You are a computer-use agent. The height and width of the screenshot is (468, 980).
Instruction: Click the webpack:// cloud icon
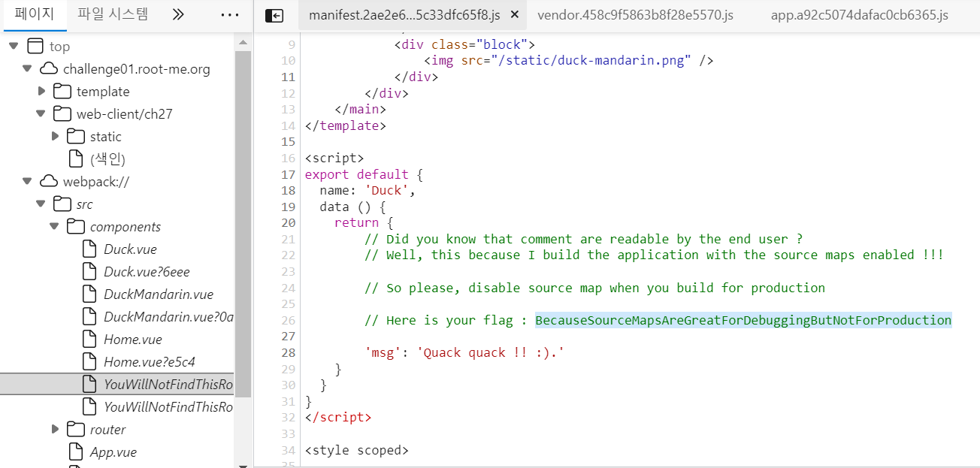coord(48,182)
